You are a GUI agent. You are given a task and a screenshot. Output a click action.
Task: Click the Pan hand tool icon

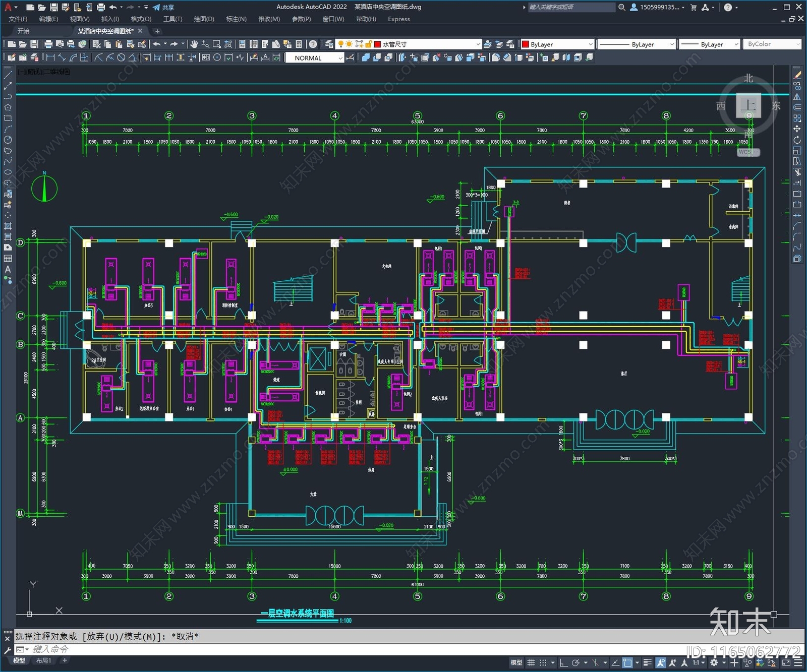point(194,44)
